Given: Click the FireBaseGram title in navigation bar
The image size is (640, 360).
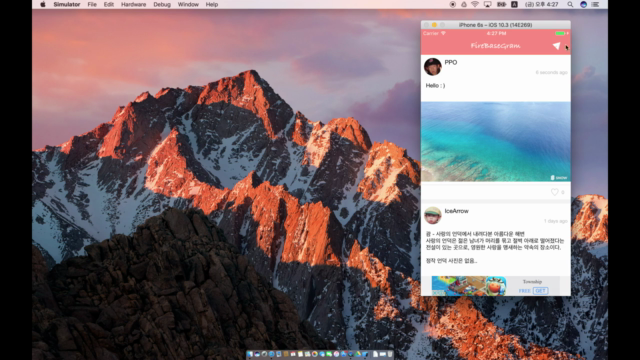Looking at the screenshot, I should coord(496,46).
